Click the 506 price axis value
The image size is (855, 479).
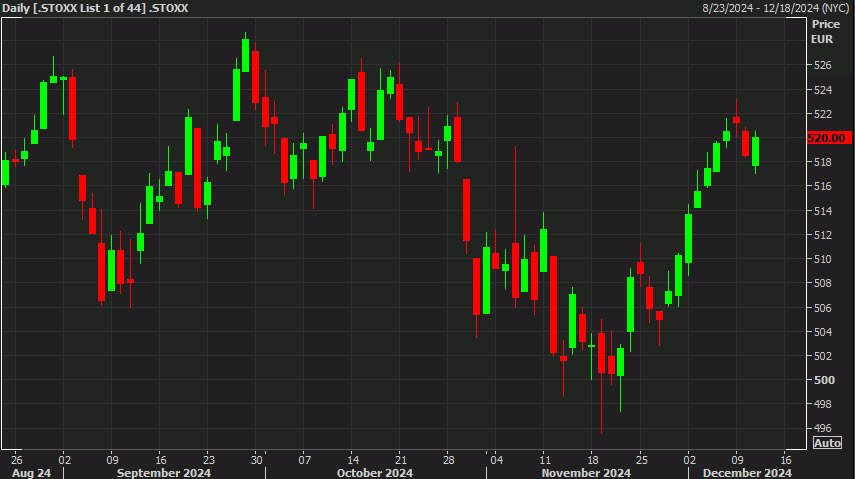(822, 308)
